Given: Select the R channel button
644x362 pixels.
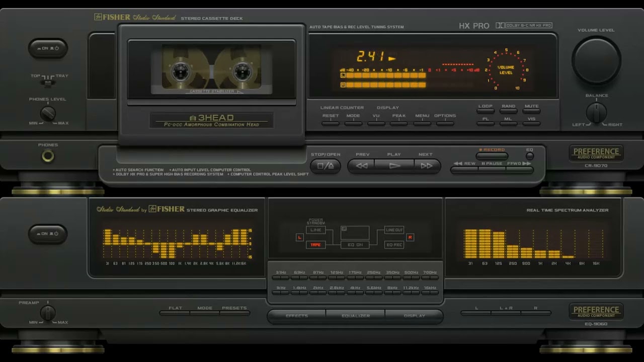Looking at the screenshot, I should (x=536, y=313).
